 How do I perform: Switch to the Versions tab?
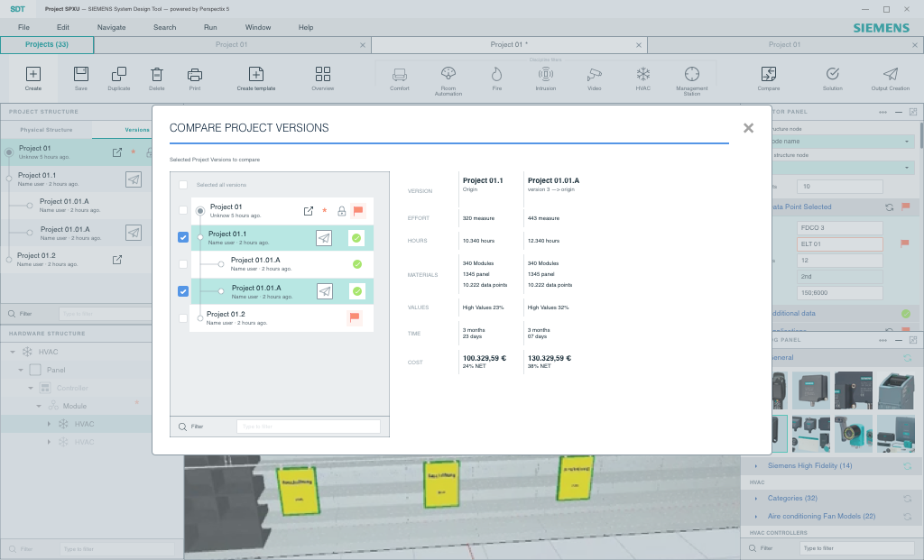137,130
